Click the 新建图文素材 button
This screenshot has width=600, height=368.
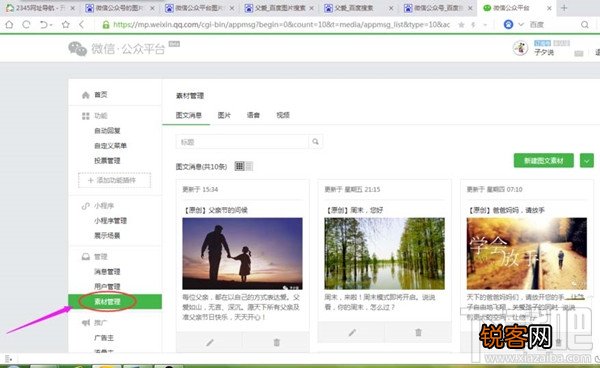pos(543,161)
